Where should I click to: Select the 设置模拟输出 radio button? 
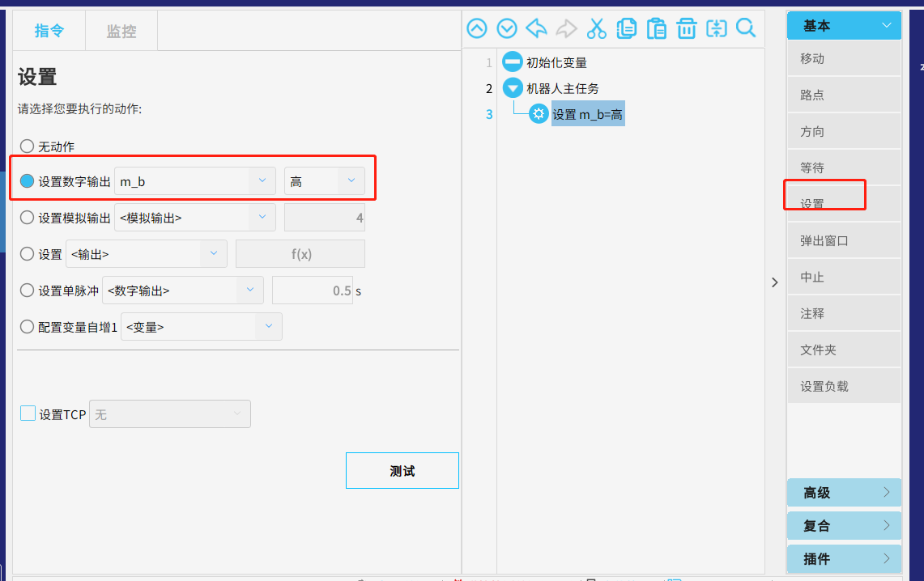click(x=28, y=217)
